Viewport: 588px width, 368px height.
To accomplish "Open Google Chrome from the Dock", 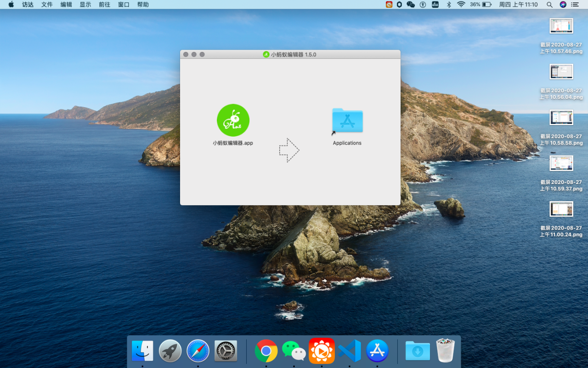I will pyautogui.click(x=266, y=351).
